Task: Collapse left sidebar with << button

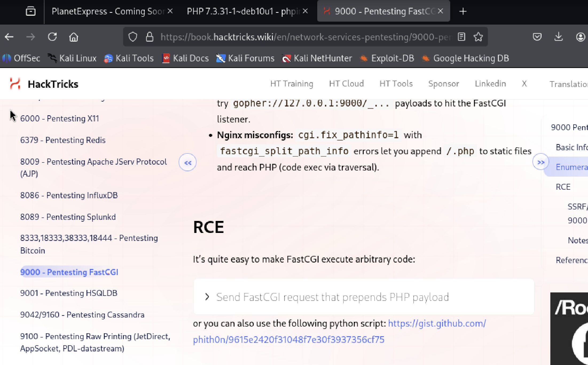Action: pos(187,162)
